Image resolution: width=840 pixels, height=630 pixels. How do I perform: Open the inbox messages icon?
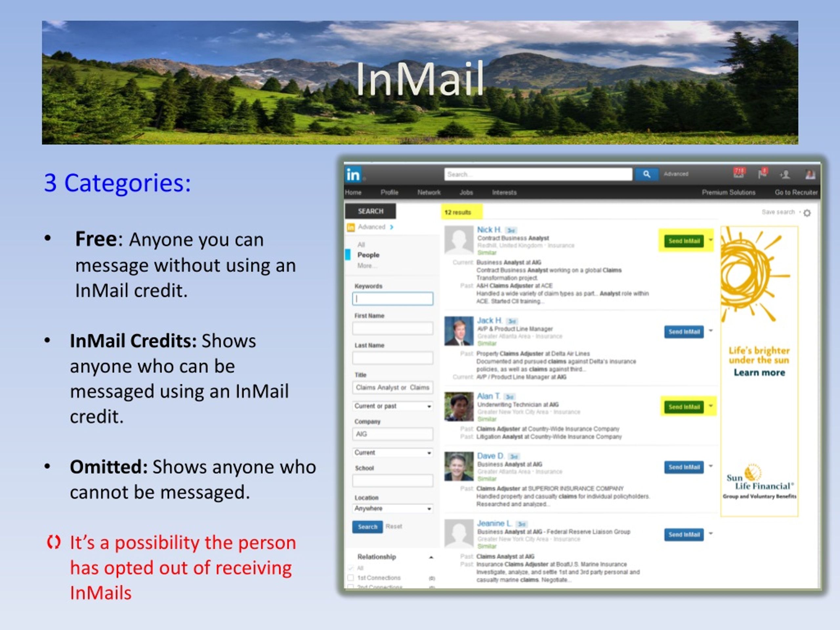739,173
